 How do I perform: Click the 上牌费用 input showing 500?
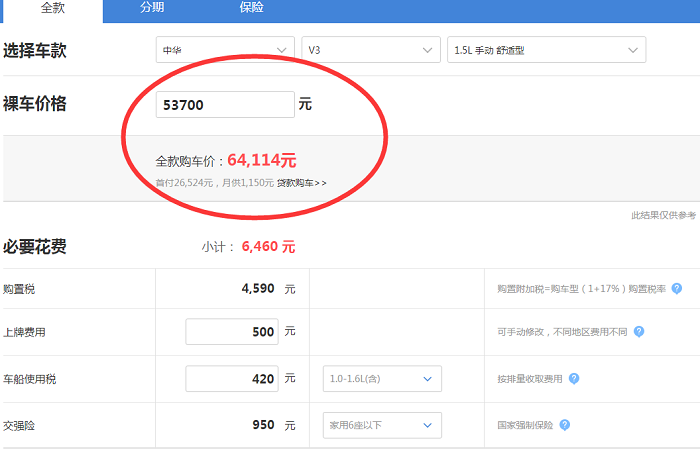(x=232, y=332)
